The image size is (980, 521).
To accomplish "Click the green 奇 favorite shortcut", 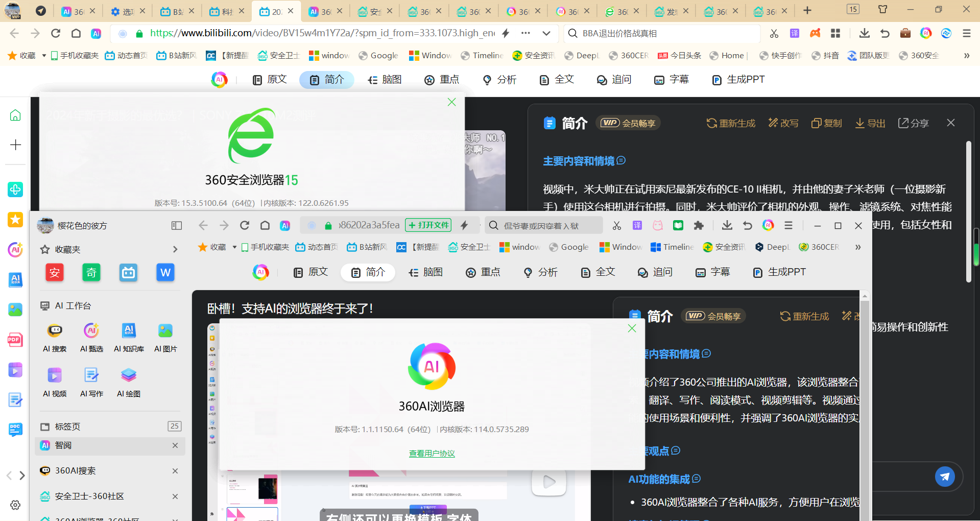I will point(91,272).
